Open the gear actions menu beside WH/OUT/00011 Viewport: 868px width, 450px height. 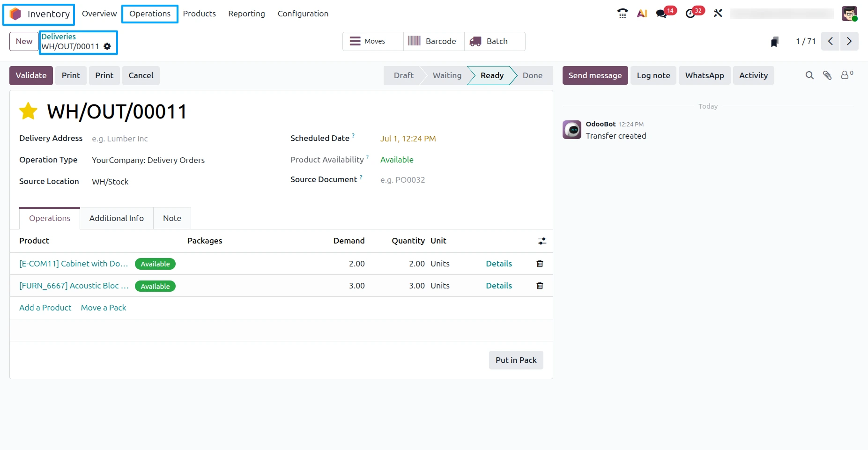[107, 46]
